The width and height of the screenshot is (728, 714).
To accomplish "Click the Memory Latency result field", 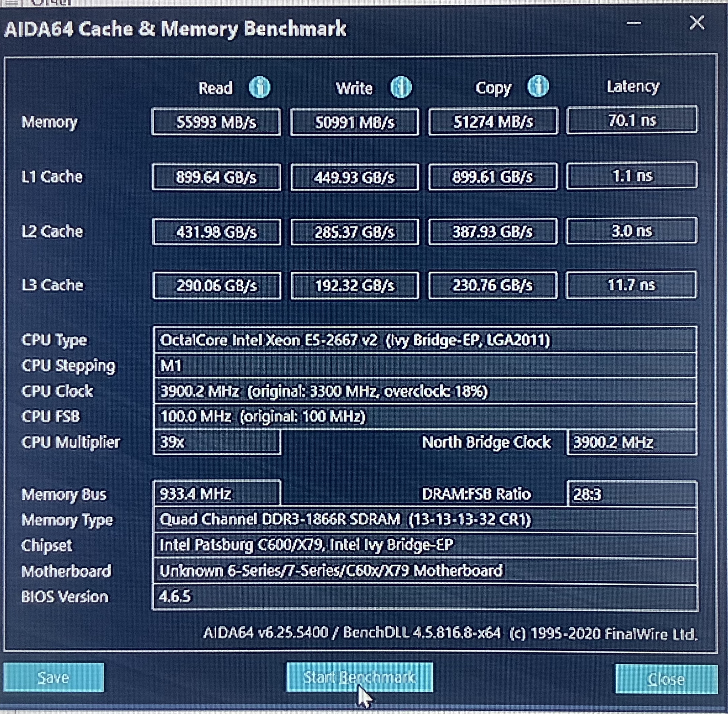I will coord(632,121).
